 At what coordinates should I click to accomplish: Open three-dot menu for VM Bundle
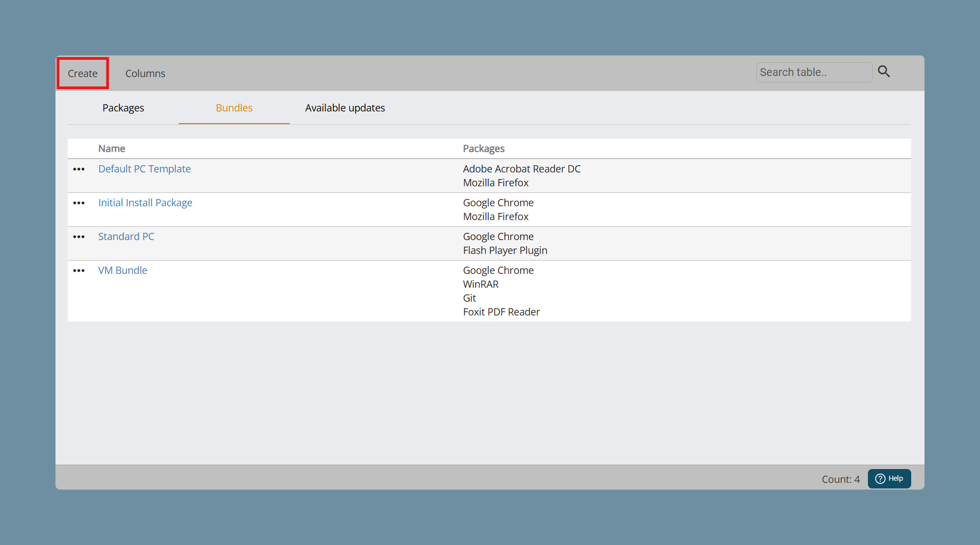pyautogui.click(x=79, y=271)
